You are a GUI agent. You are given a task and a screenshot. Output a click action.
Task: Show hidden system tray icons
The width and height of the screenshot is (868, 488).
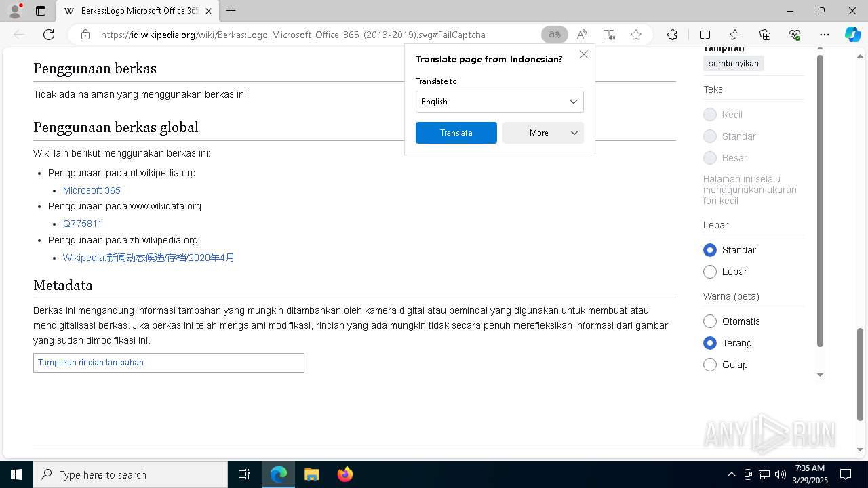pos(731,474)
